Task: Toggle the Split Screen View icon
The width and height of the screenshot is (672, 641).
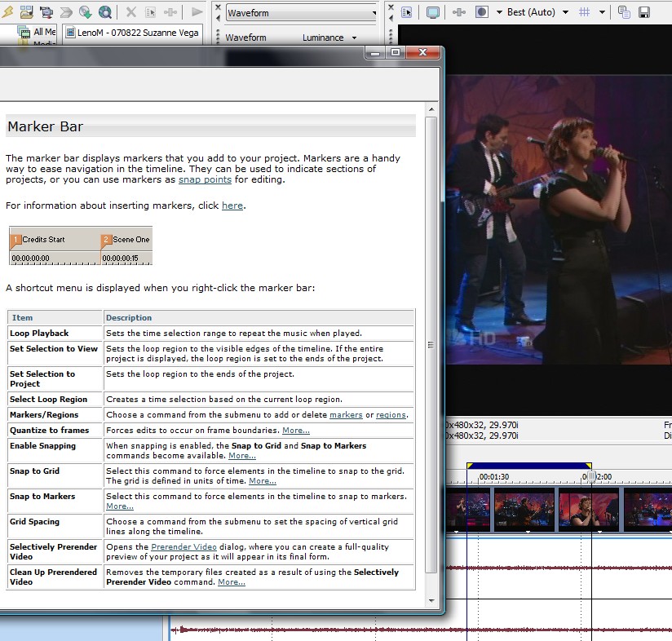Action: 482,12
